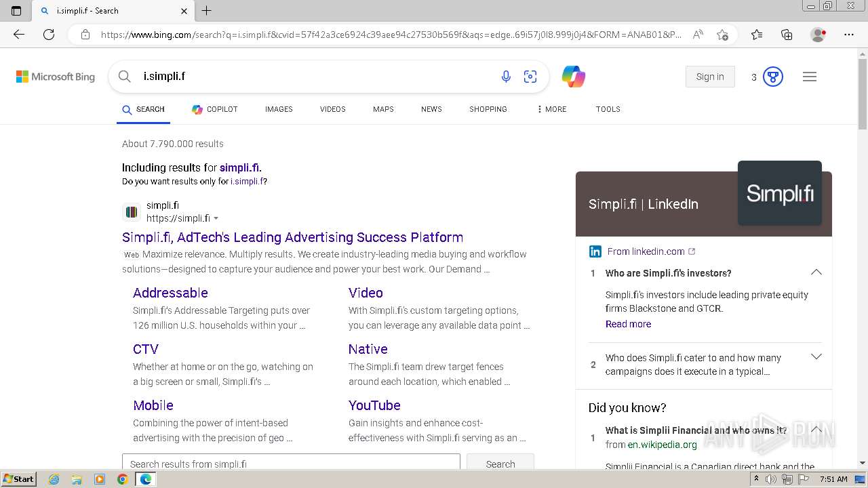Click the corrected term simpli.fi link

pos(239,167)
